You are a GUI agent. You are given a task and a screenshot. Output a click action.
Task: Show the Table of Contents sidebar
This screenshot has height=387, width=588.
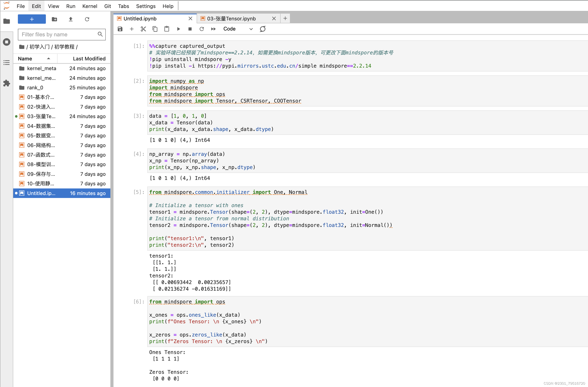(x=7, y=63)
